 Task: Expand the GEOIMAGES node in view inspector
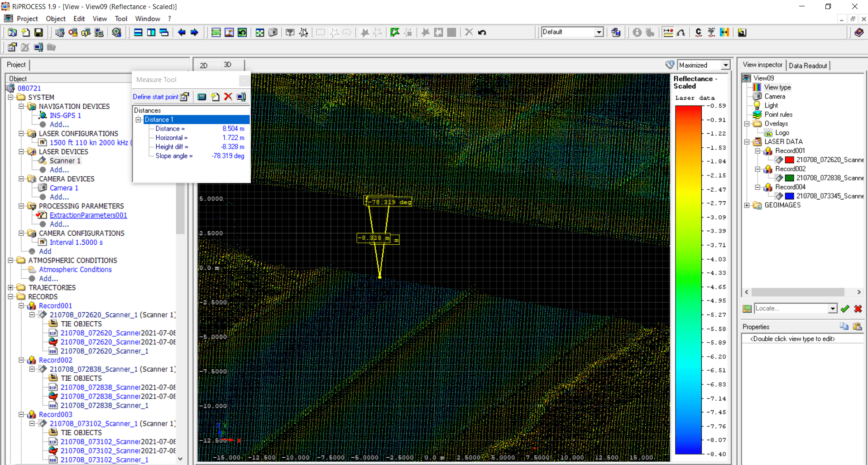pyautogui.click(x=747, y=205)
